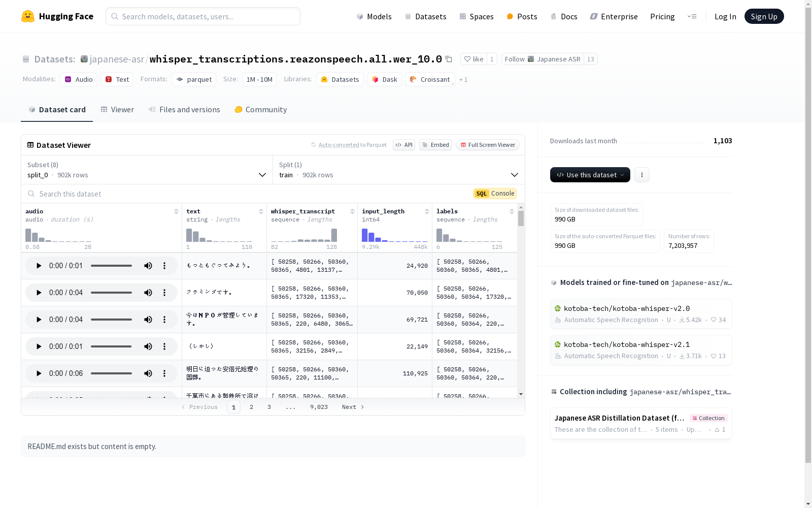
Task: Open the Japanese ASR Distillation Dataset collection
Action: click(x=641, y=424)
